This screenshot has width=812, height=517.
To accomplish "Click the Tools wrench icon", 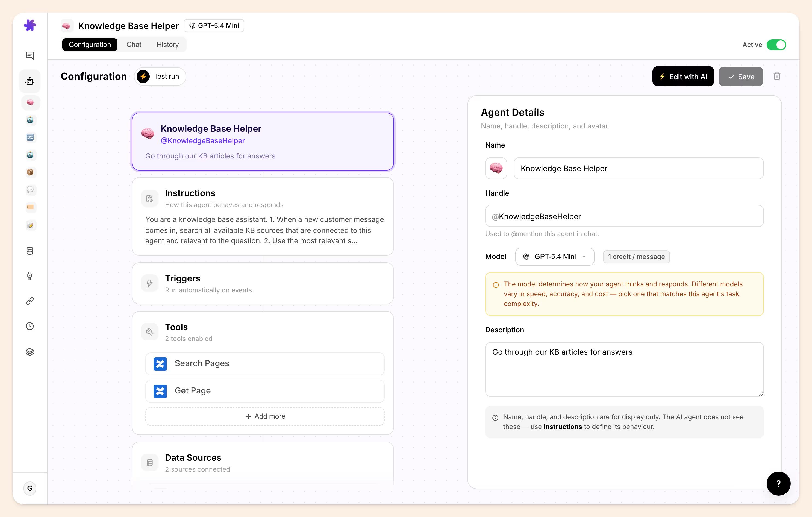I will [150, 332].
